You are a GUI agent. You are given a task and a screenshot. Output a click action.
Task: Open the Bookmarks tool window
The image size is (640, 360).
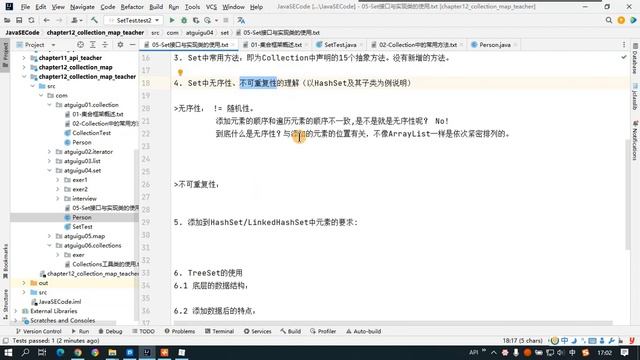tap(5, 261)
